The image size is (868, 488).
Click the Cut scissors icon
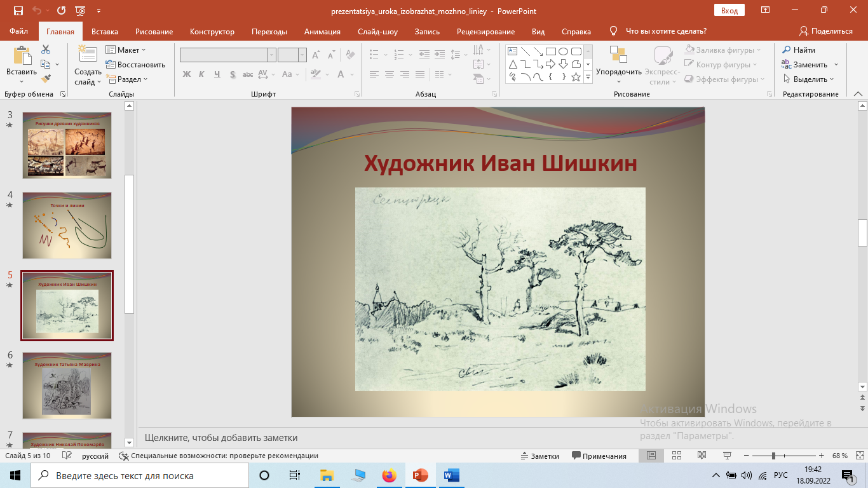[x=46, y=50]
